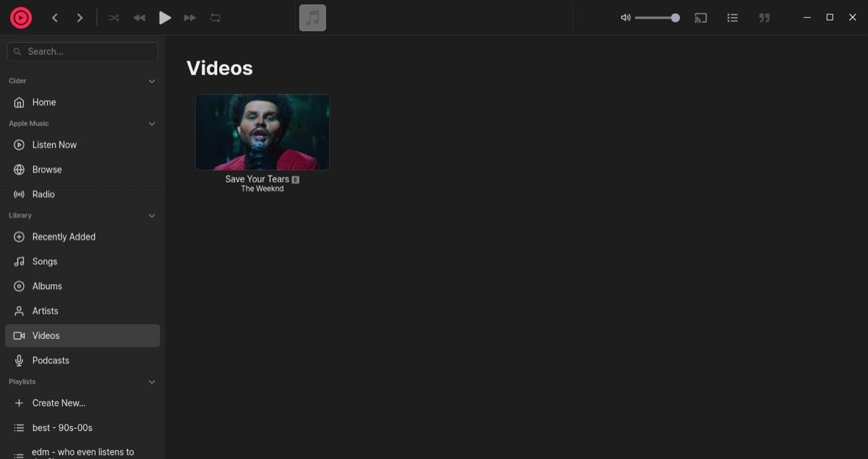Open the Albums library
The width and height of the screenshot is (868, 459).
click(x=82, y=286)
